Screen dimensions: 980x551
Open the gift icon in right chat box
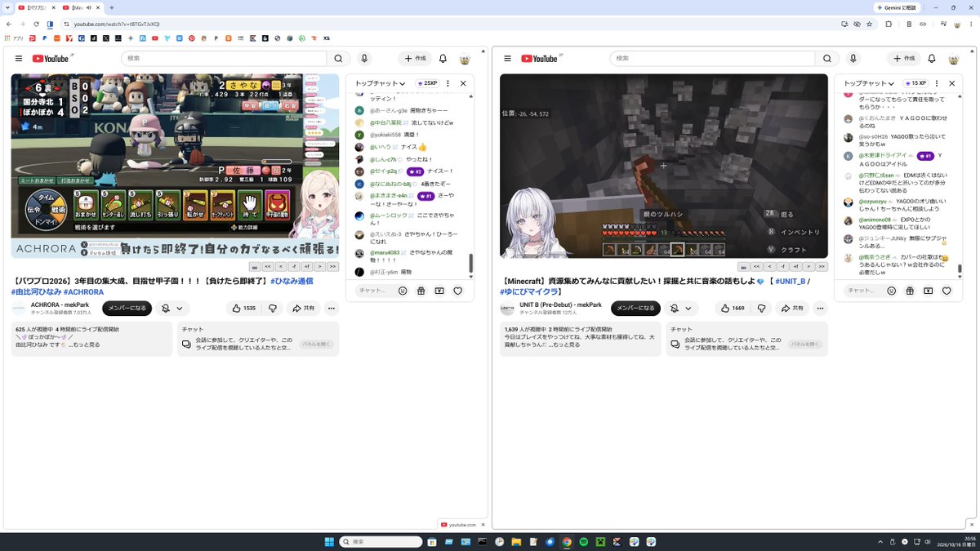910,291
